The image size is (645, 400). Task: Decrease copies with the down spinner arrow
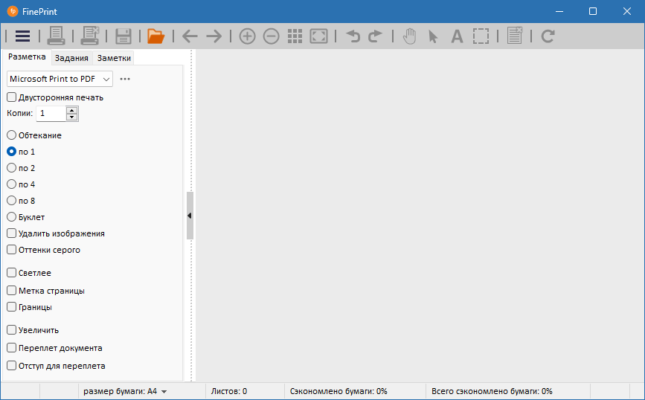[72, 117]
